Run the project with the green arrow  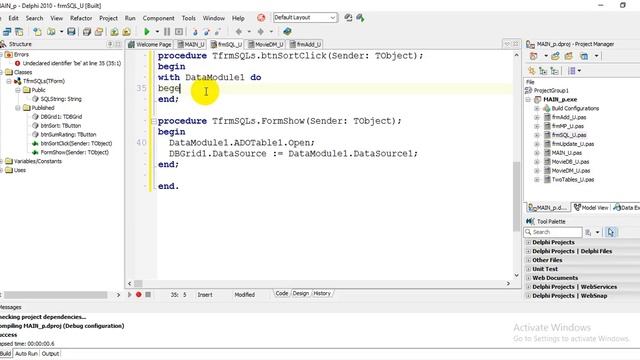point(147,31)
